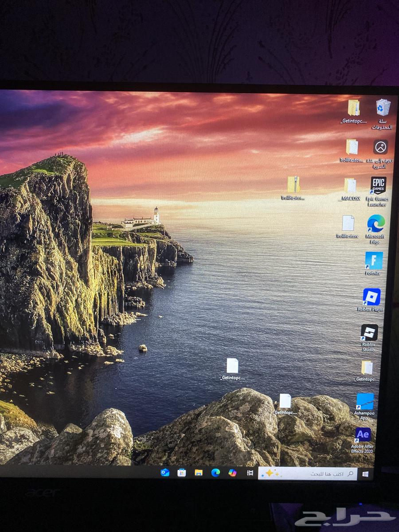Open Outlook from the taskbar
Image resolution: width=399 pixels, height=532 pixels.
click(x=165, y=473)
